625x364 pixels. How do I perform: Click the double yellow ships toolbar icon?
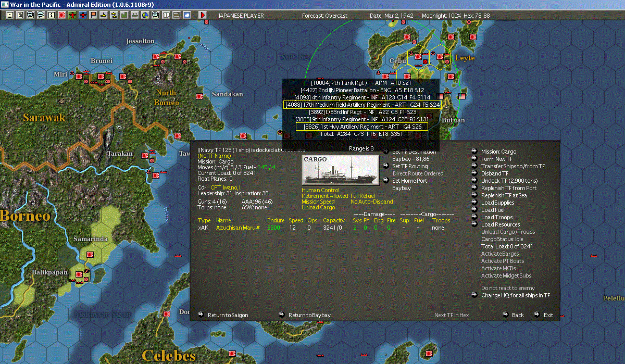coord(114,15)
